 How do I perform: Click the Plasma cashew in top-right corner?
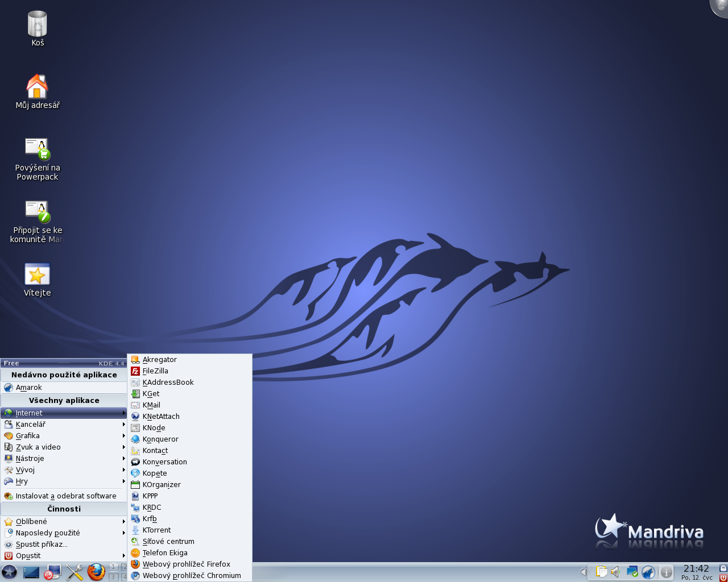tap(720, 7)
